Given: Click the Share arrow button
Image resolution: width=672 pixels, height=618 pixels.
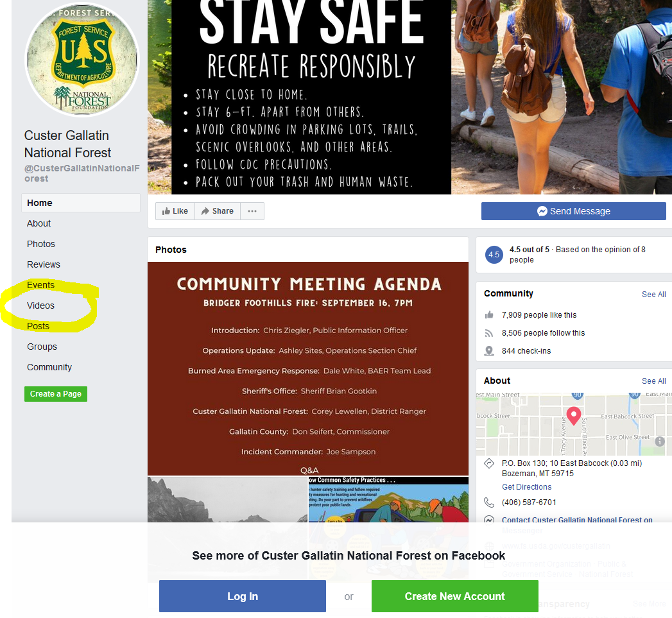Looking at the screenshot, I should [x=218, y=211].
